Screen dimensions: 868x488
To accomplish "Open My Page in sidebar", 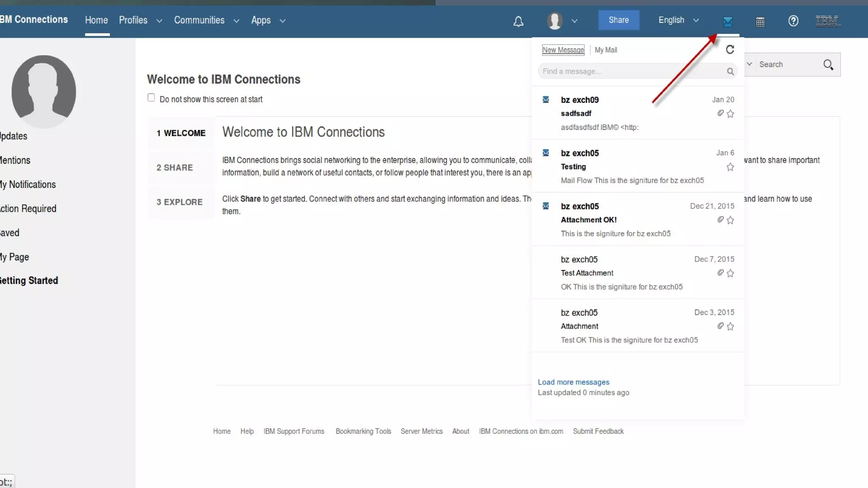I will [14, 257].
